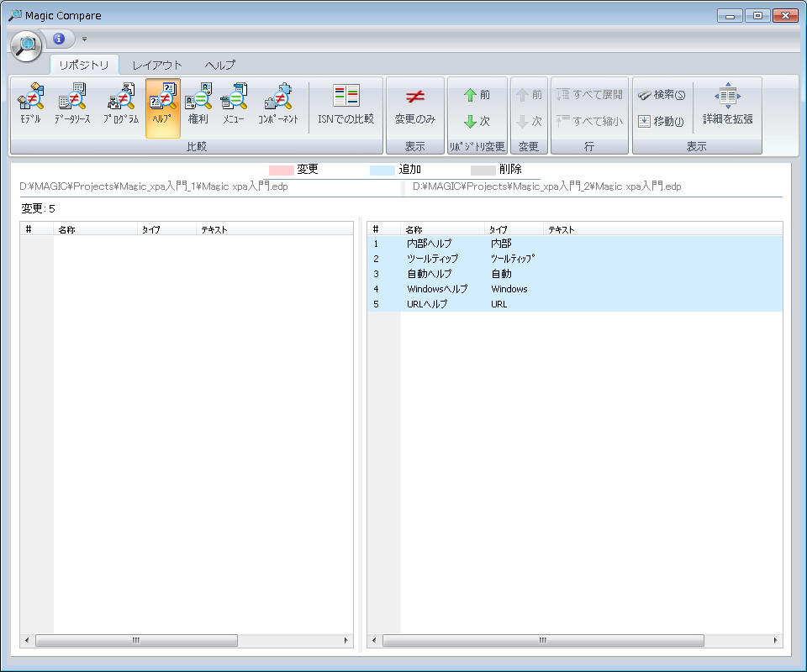Click left pane horizontal scrollbar thumb
Image resolution: width=807 pixels, height=672 pixels.
click(x=136, y=641)
